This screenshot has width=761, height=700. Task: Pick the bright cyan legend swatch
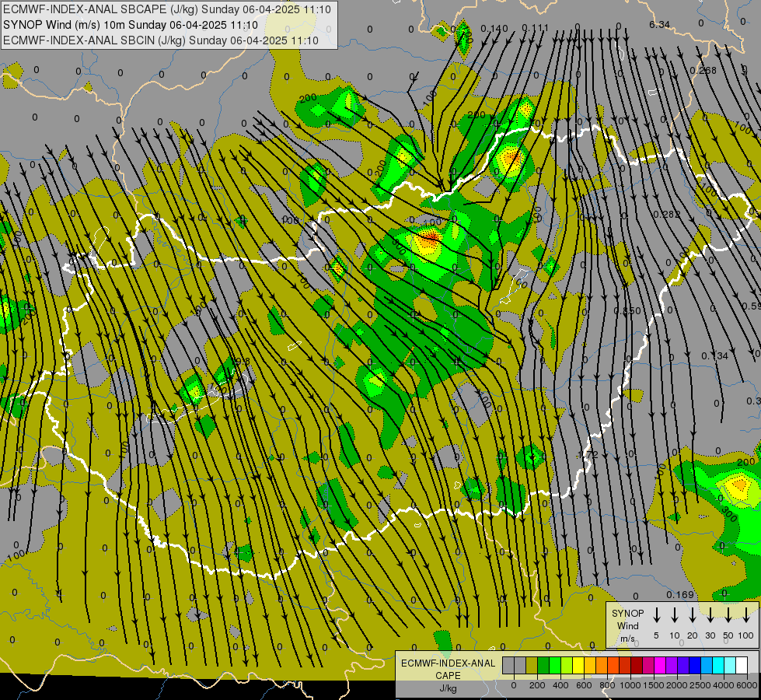point(719,666)
